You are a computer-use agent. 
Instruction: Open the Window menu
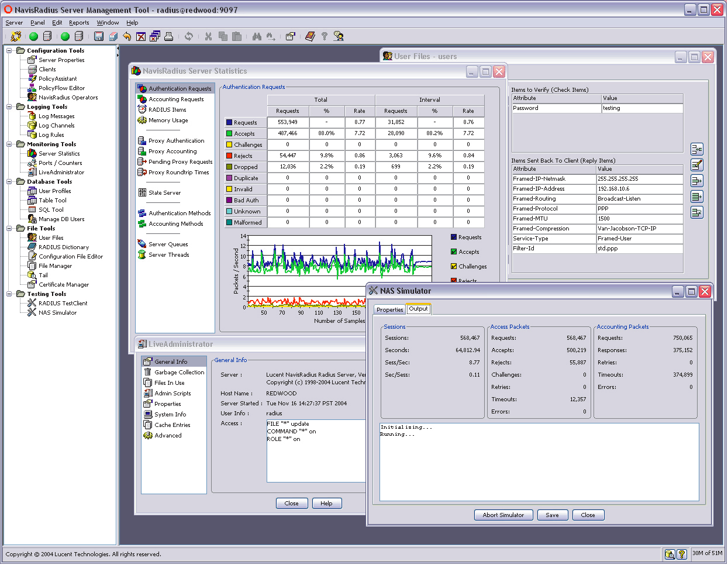(x=108, y=23)
